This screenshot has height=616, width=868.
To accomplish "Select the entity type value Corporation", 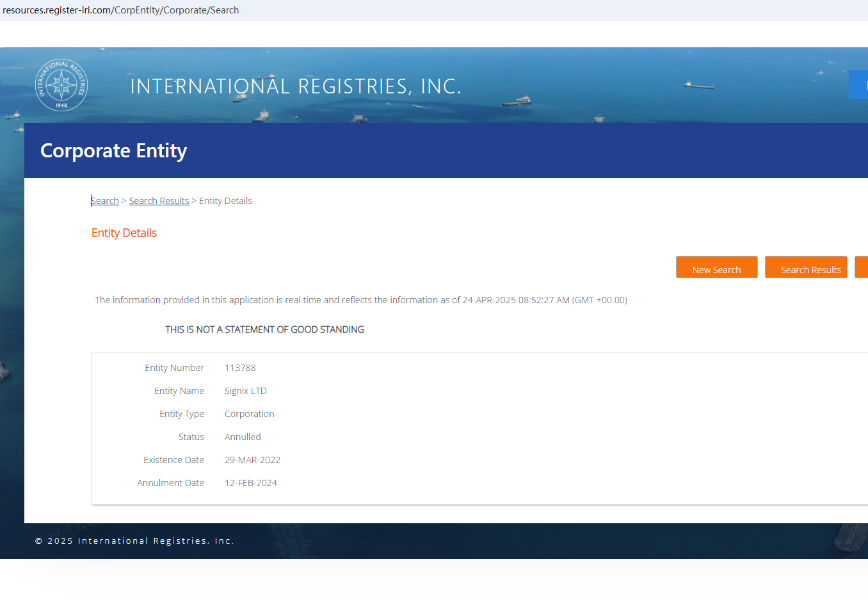I will 250,414.
